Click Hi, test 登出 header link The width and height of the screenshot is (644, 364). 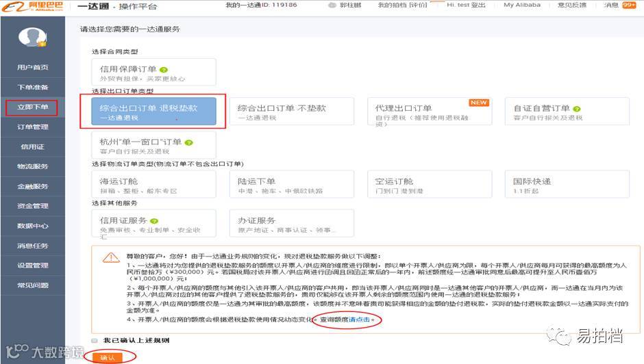tap(466, 5)
